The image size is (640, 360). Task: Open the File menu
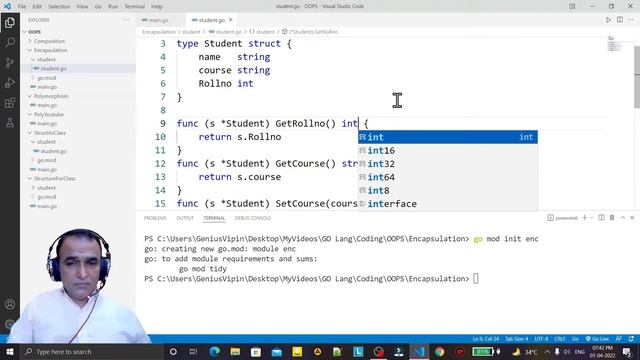22,7
